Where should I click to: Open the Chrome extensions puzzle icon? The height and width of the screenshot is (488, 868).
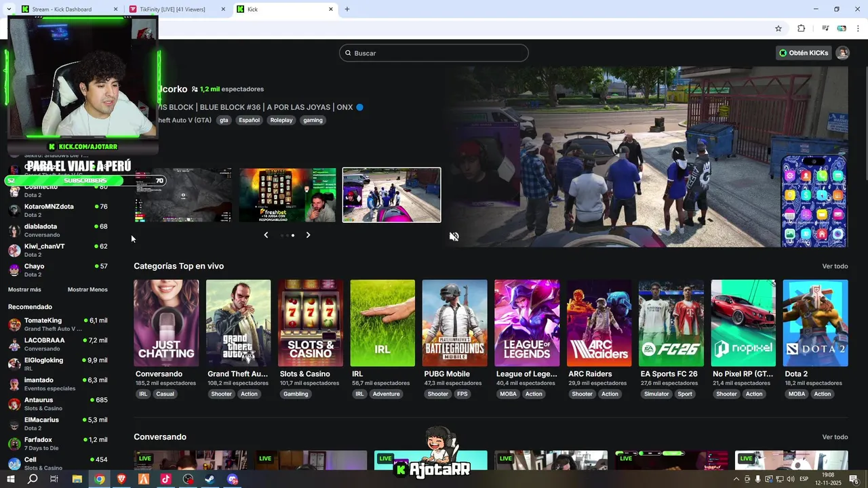[802, 28]
